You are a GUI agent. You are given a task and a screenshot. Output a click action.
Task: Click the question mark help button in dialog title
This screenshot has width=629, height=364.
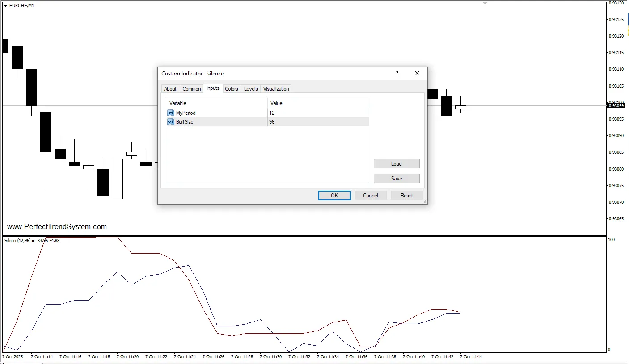(x=397, y=74)
